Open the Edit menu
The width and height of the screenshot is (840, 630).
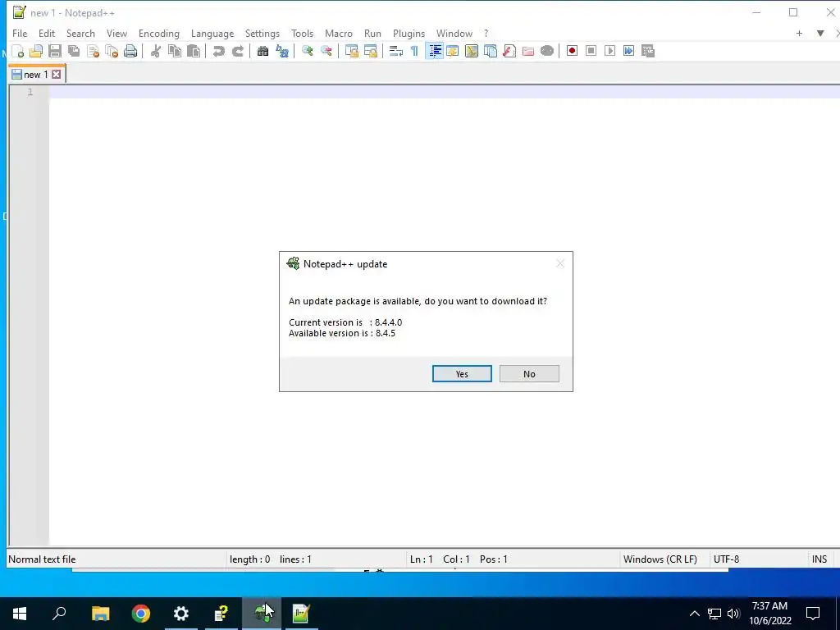click(47, 33)
